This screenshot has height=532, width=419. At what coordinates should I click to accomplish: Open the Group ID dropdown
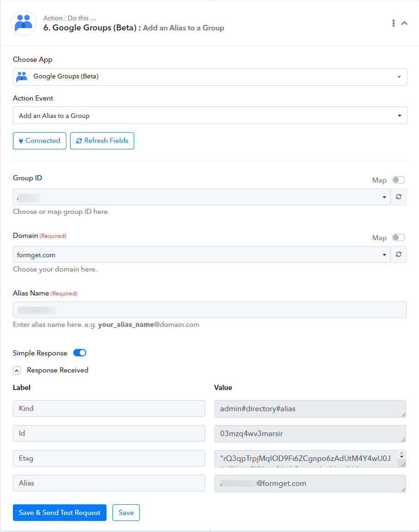201,197
